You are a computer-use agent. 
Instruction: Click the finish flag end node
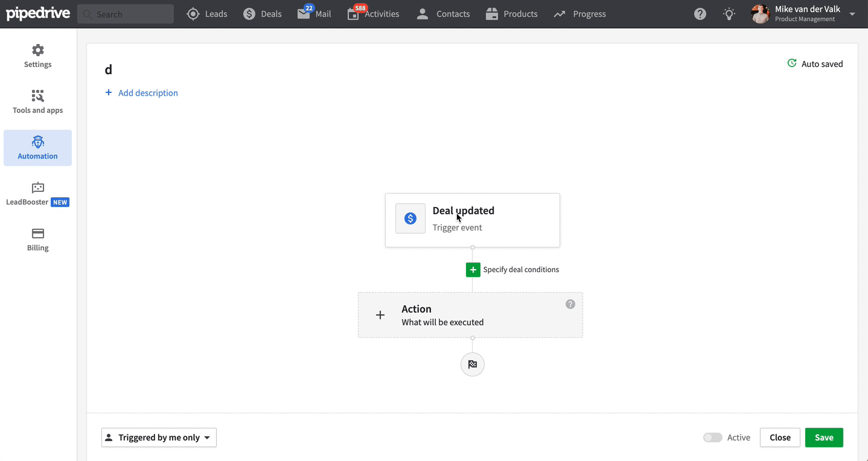click(x=472, y=364)
